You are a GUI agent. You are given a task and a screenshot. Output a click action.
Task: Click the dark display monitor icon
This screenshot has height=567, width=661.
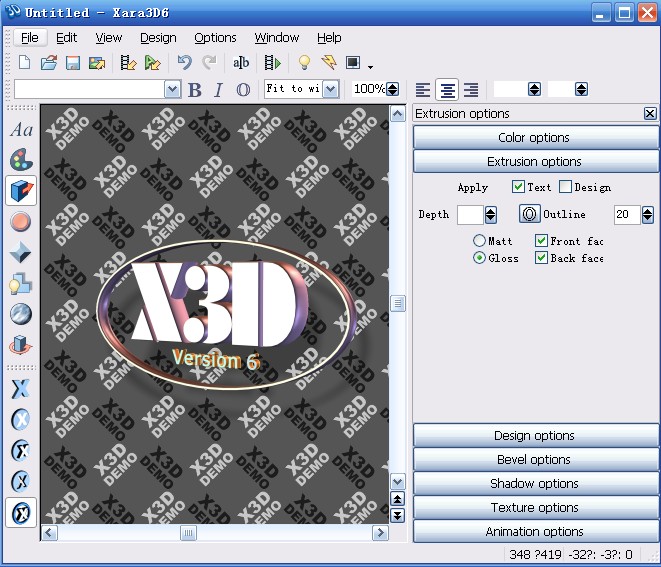353,63
